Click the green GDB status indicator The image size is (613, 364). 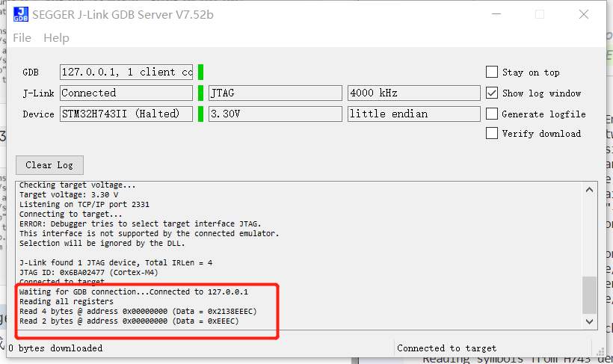point(200,72)
